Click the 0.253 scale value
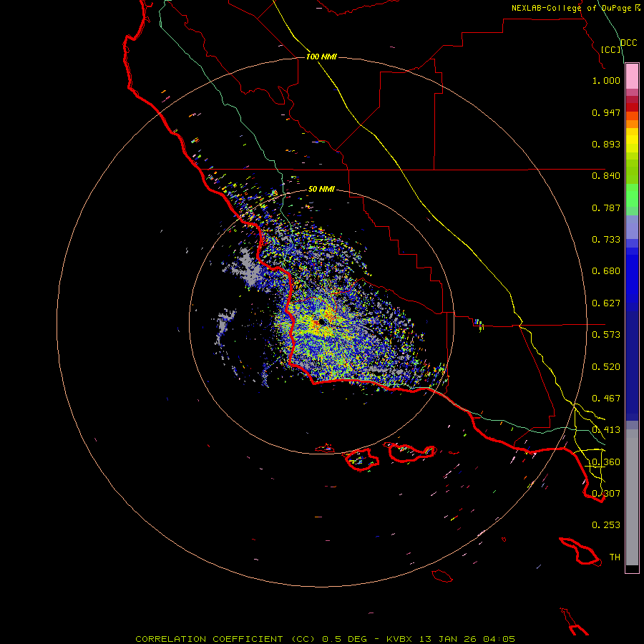Image resolution: width=644 pixels, height=644 pixels. point(606,525)
